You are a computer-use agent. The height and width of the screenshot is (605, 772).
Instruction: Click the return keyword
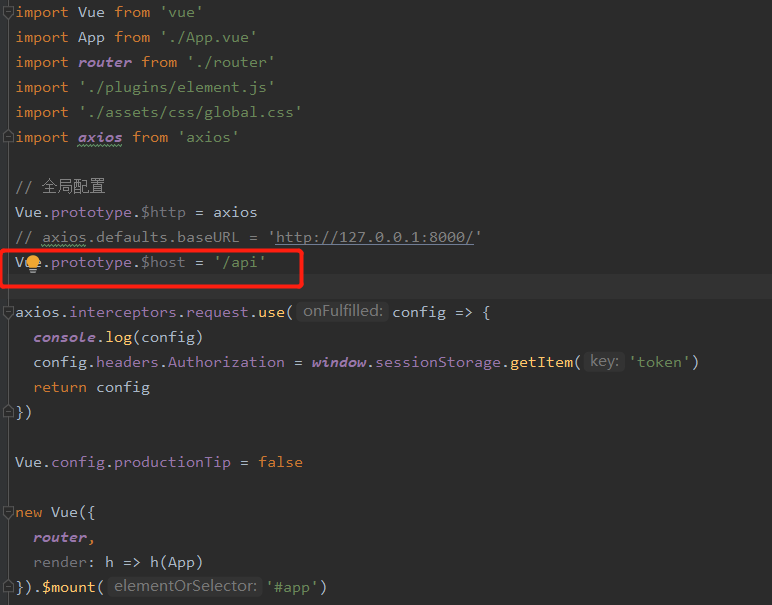(x=60, y=387)
